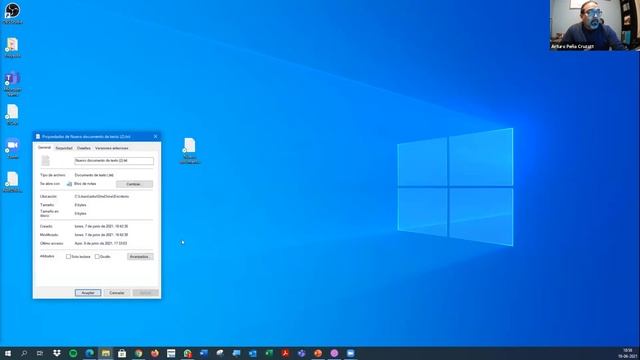Enable the Oculto checkbox
640x360 pixels.
click(97, 257)
